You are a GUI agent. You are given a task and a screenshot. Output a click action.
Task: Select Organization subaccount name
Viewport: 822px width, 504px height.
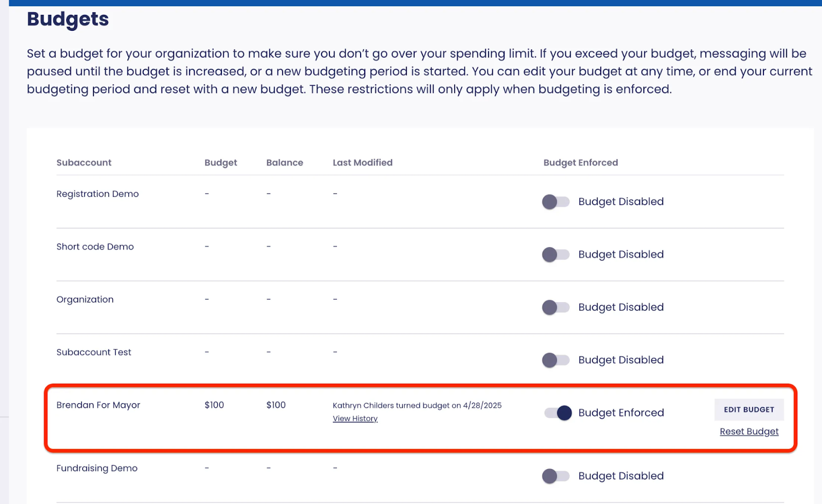(x=85, y=300)
